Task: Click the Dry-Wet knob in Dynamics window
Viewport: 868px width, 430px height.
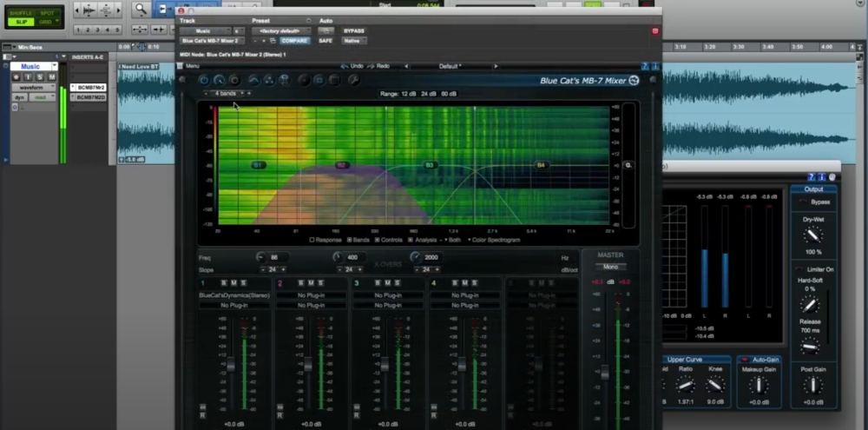Action: tap(813, 236)
